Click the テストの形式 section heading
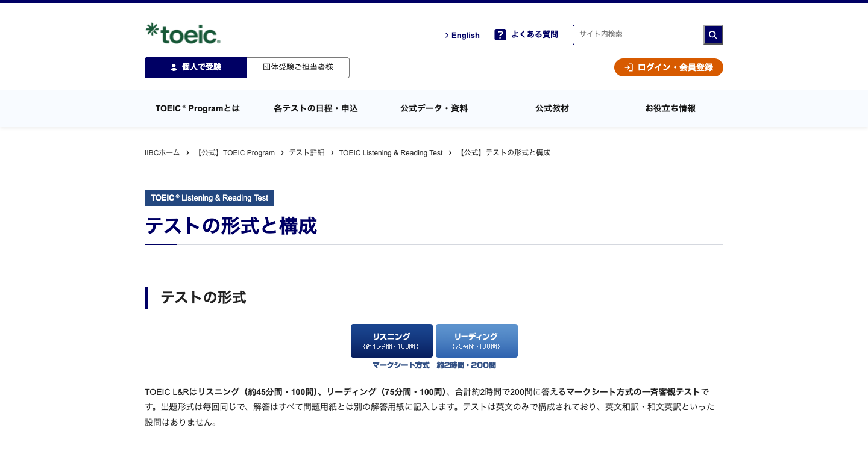 click(x=203, y=297)
